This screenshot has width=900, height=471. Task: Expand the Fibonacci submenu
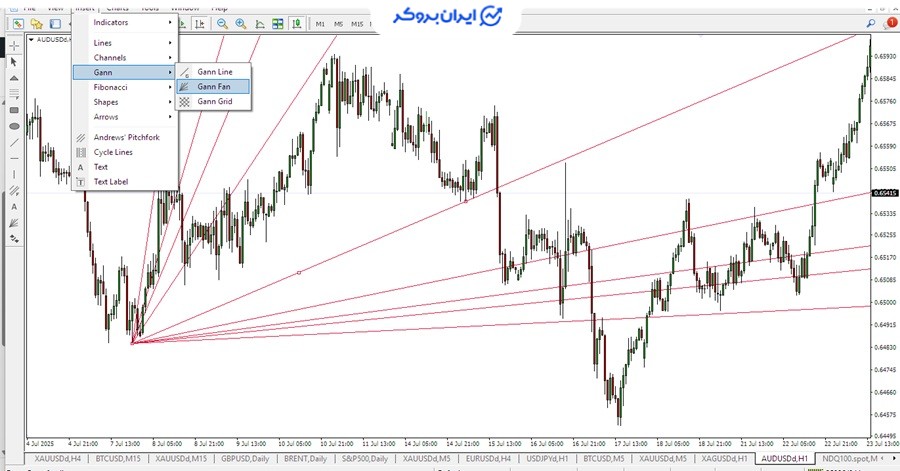pos(125,87)
